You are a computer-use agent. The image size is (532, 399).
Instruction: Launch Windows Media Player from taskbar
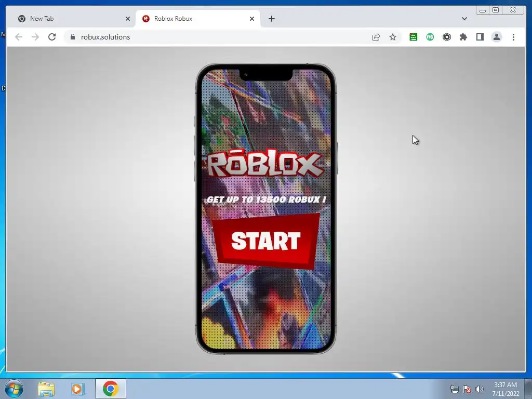coord(77,389)
